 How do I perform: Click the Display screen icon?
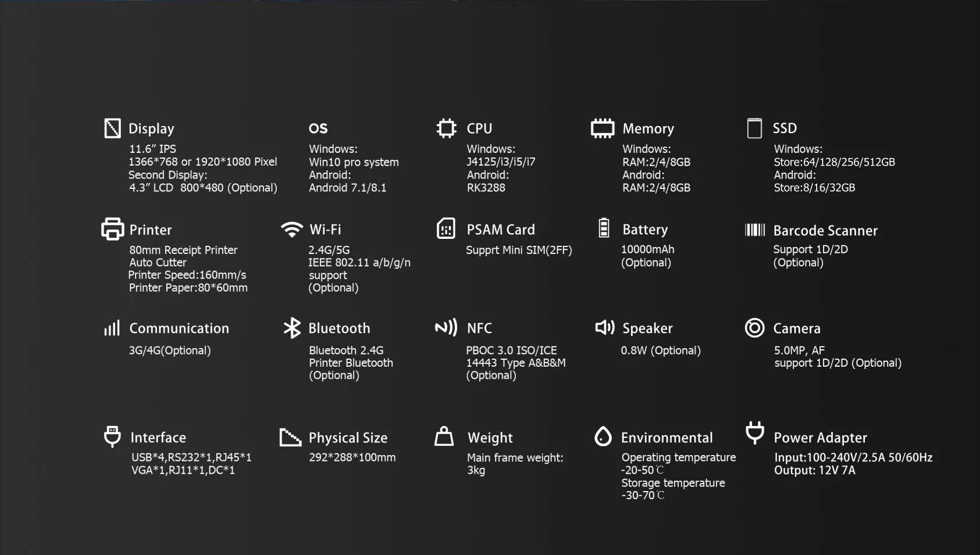tap(112, 128)
